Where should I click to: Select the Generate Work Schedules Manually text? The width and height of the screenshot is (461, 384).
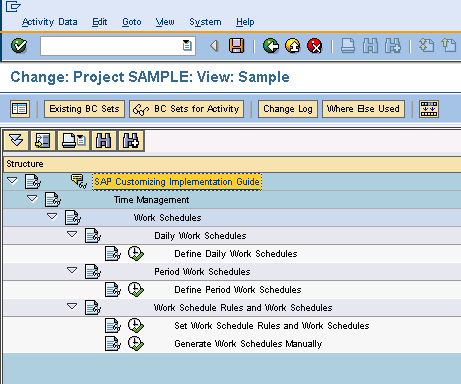248,344
